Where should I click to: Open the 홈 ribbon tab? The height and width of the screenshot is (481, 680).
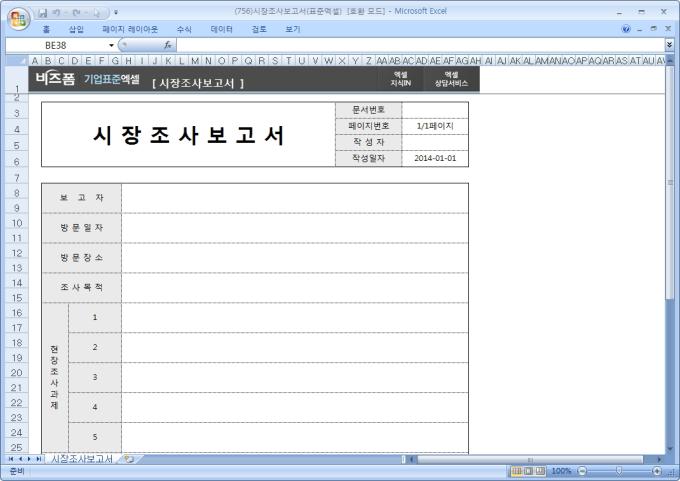(x=46, y=29)
